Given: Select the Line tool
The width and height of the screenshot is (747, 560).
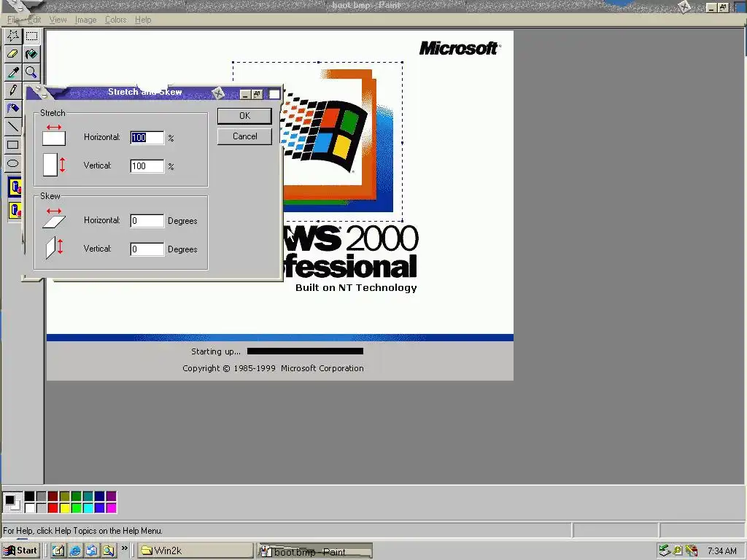Looking at the screenshot, I should 13,127.
